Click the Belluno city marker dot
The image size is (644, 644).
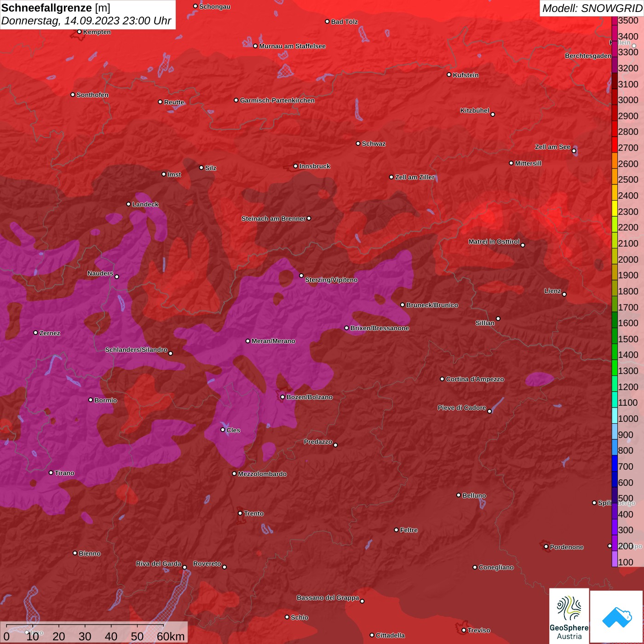coord(458,495)
